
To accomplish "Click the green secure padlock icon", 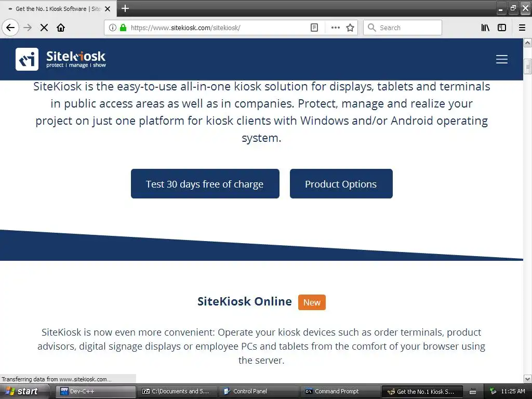I will [x=123, y=28].
